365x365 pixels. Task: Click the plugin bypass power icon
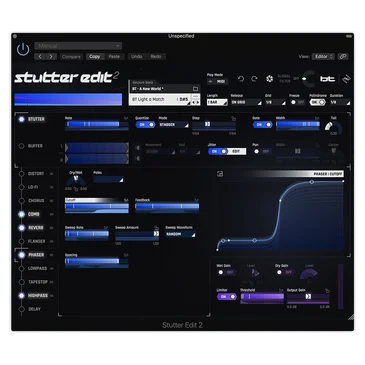(x=23, y=49)
